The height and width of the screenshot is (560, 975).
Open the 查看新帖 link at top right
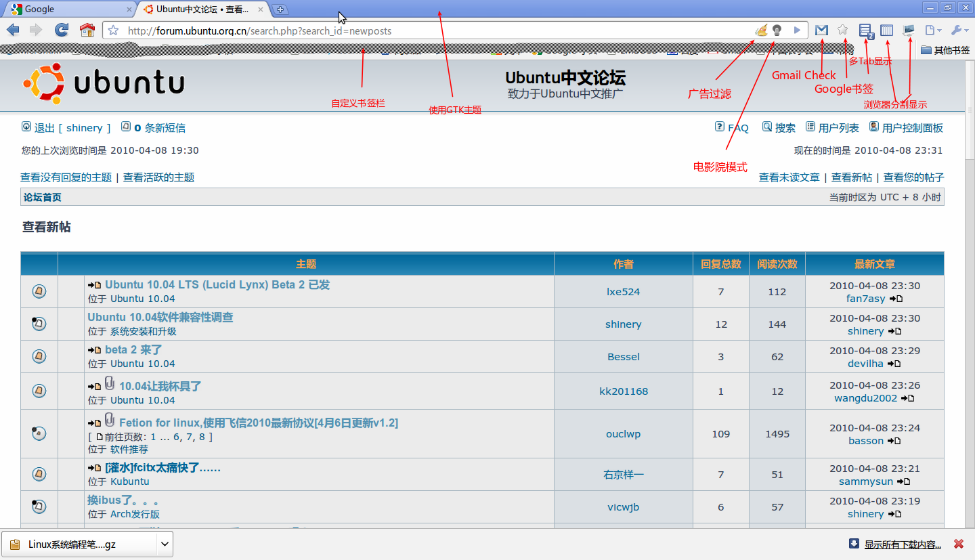pyautogui.click(x=852, y=177)
